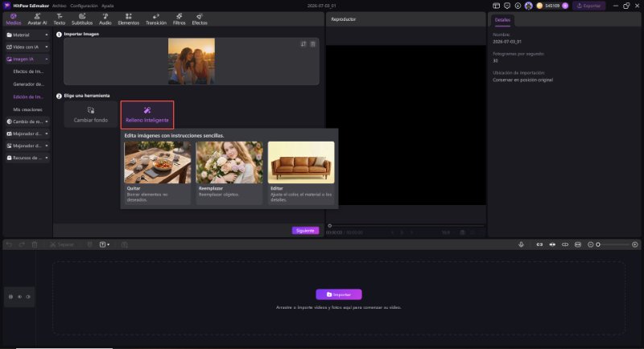Expand the Material dropdown
Screen dimensions: 644x349
[x=27, y=35]
